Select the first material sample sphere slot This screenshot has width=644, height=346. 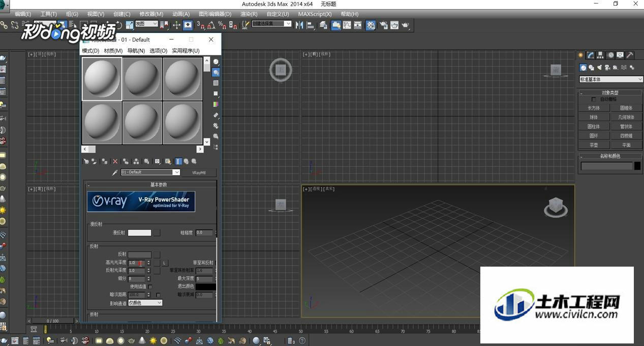[102, 78]
